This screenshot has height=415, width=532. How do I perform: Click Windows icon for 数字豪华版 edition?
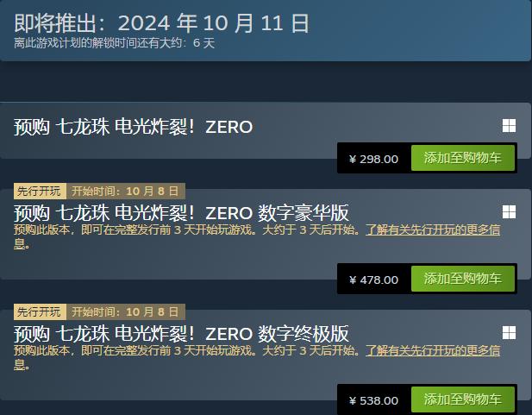tap(509, 212)
